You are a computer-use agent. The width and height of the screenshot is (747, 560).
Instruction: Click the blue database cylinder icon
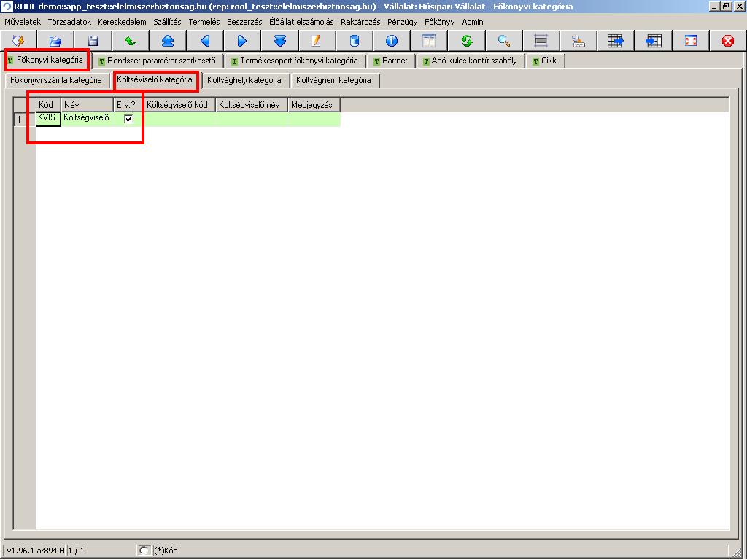click(x=355, y=41)
